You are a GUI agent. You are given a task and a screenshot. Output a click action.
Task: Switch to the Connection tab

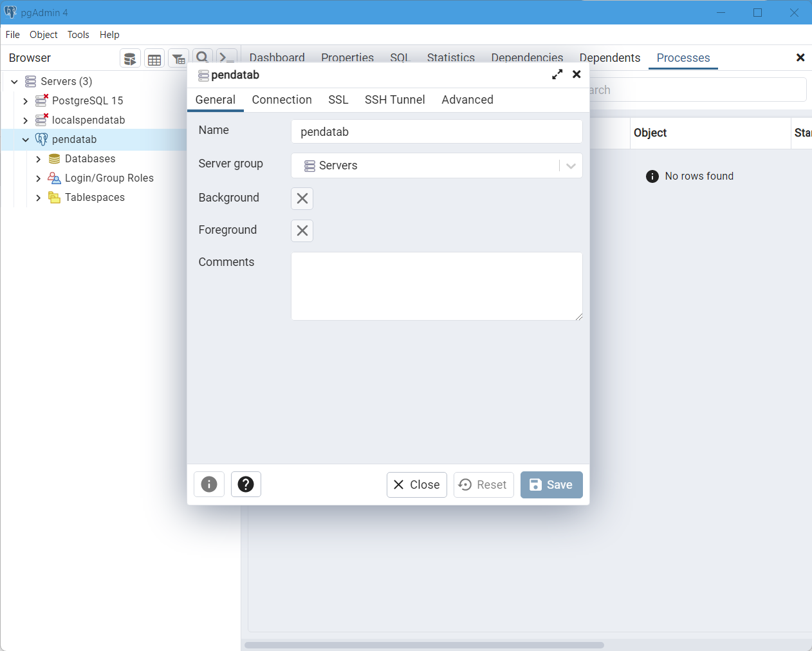(x=282, y=100)
